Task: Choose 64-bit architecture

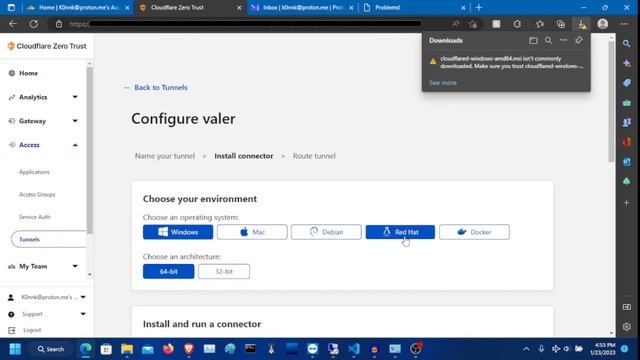Action: coord(169,271)
